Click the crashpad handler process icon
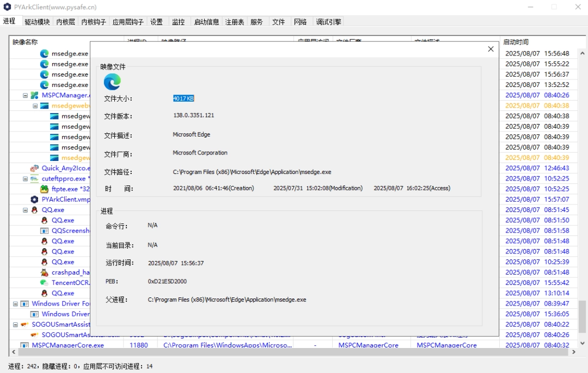The image size is (588, 373). click(45, 272)
